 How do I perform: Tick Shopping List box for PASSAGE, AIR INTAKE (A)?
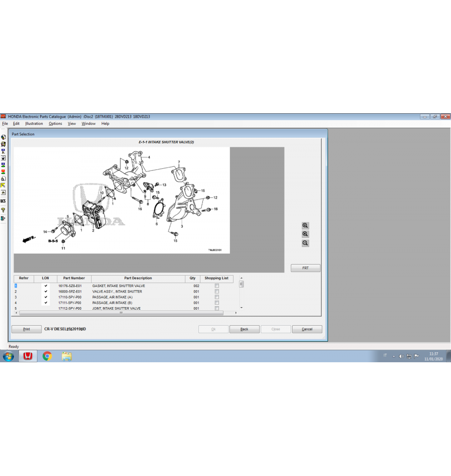(x=217, y=297)
